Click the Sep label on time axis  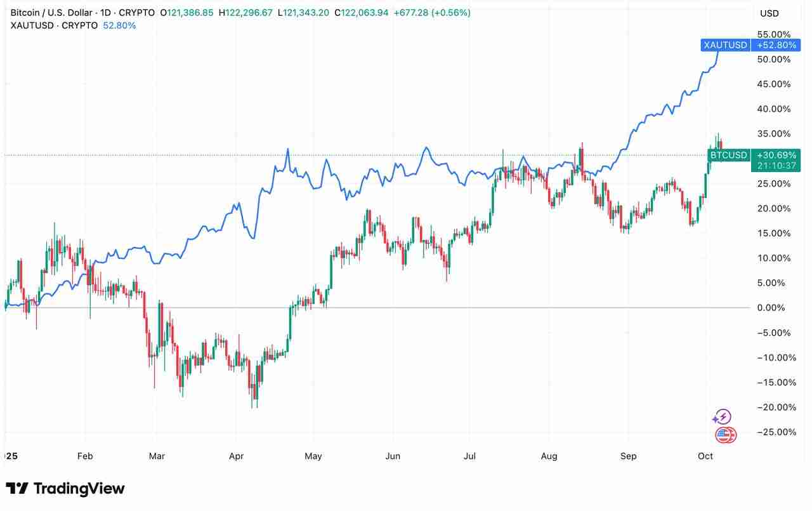tap(628, 456)
